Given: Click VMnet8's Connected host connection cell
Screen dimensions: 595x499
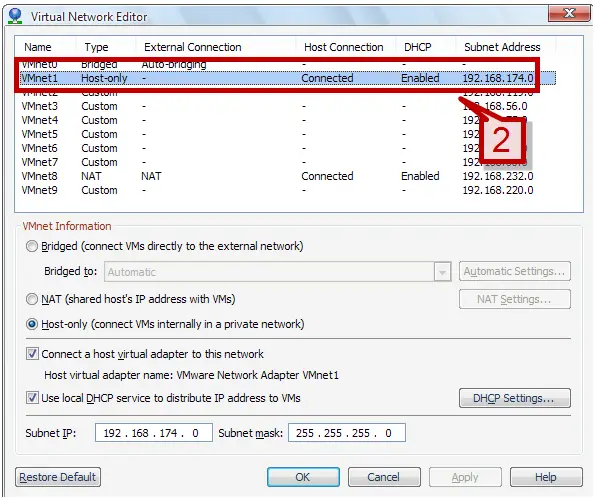Looking at the screenshot, I should tap(327, 176).
